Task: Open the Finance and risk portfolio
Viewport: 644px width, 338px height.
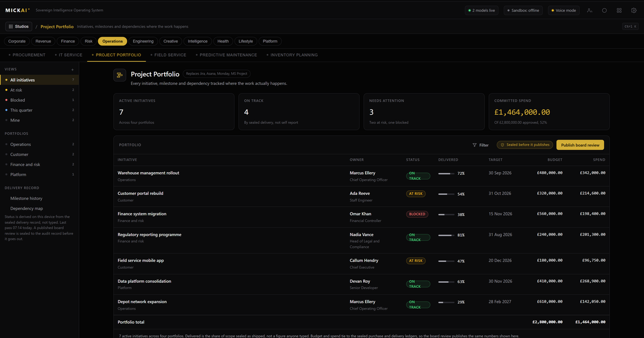Action: click(x=39, y=165)
